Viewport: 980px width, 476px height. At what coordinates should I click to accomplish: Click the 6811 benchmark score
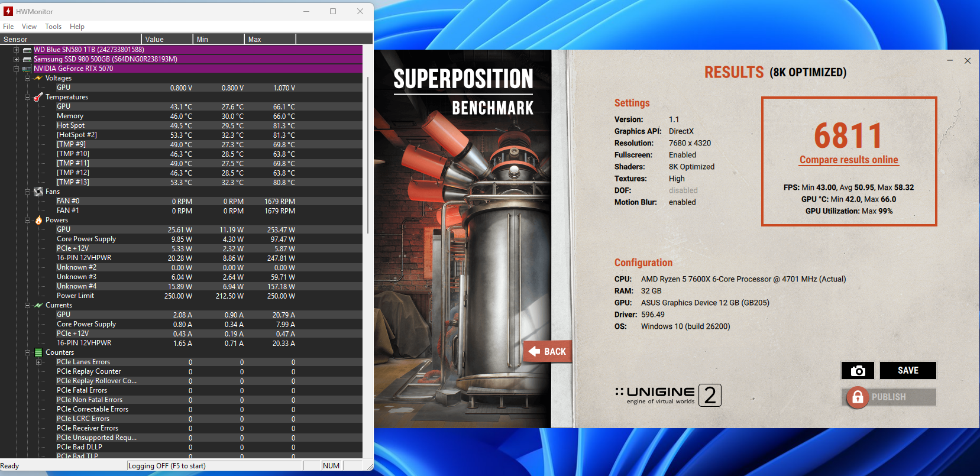(x=848, y=135)
